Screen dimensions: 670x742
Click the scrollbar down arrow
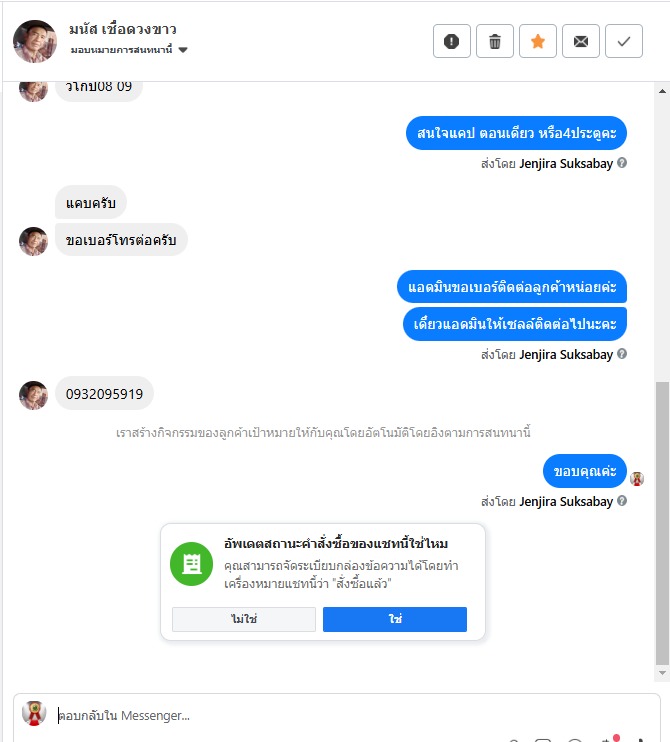tap(662, 672)
